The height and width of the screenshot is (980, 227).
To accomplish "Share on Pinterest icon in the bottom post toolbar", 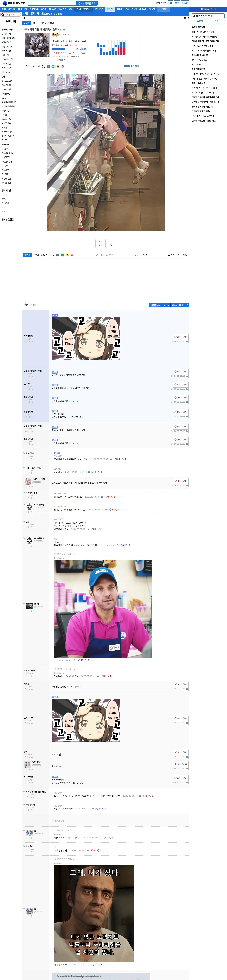I will tap(72, 255).
